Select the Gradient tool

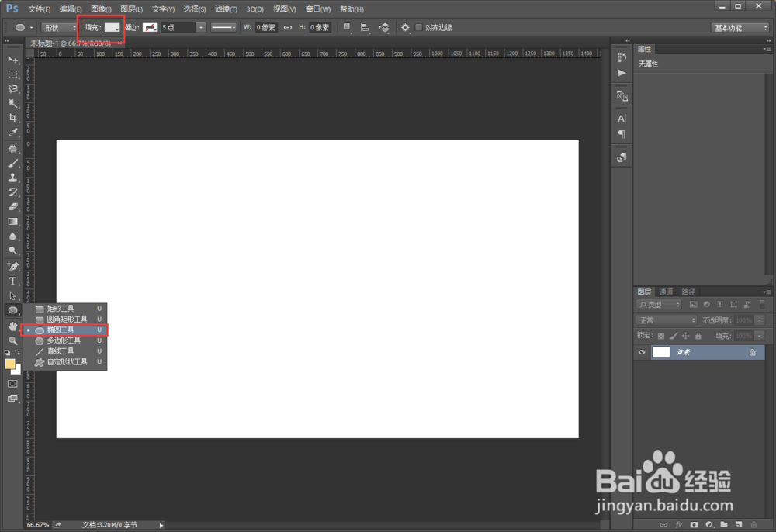click(12, 222)
